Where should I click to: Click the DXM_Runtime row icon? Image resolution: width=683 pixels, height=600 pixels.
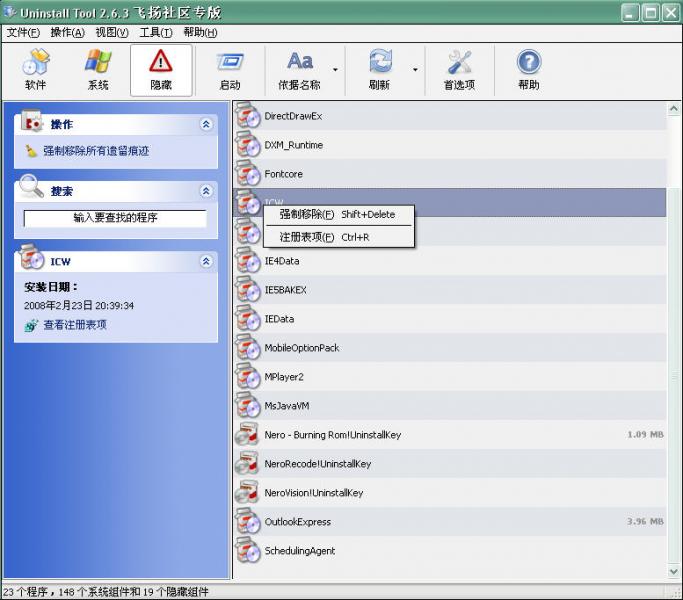(247, 145)
